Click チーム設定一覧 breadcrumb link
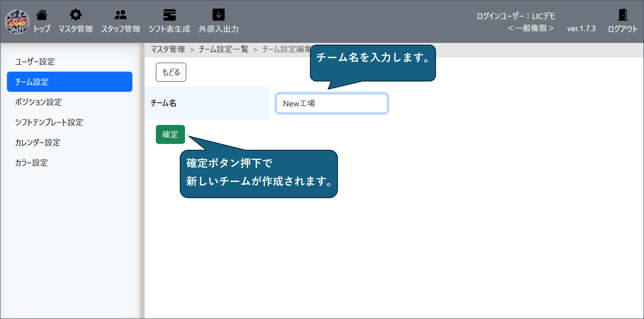 click(223, 50)
